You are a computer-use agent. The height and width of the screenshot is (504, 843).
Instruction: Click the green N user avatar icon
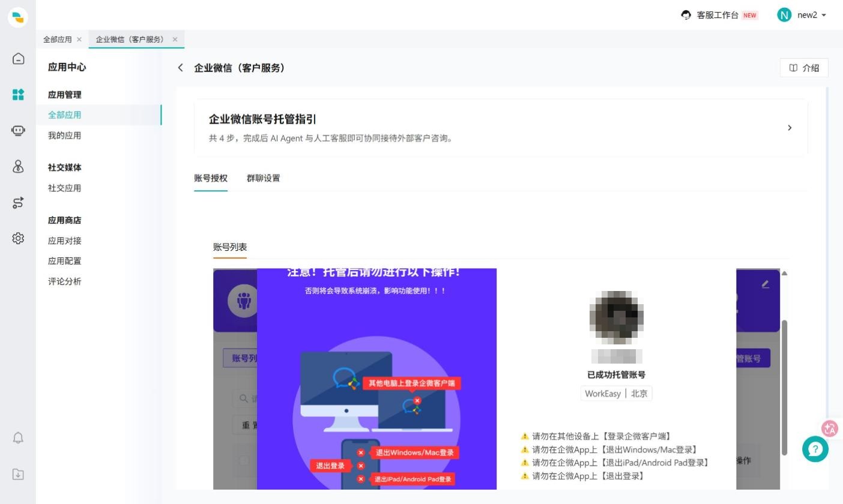tap(784, 15)
